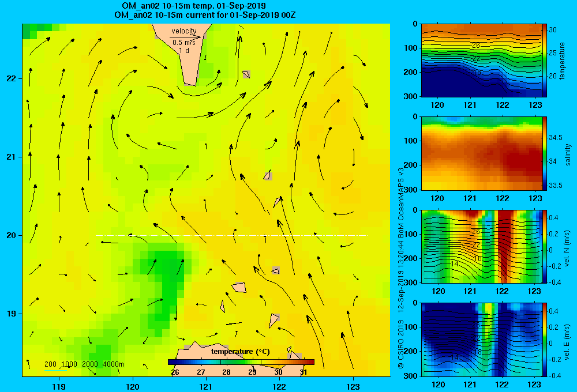Click the white dashed transect line at 20°N
The height and width of the screenshot is (392, 577).
231,235
